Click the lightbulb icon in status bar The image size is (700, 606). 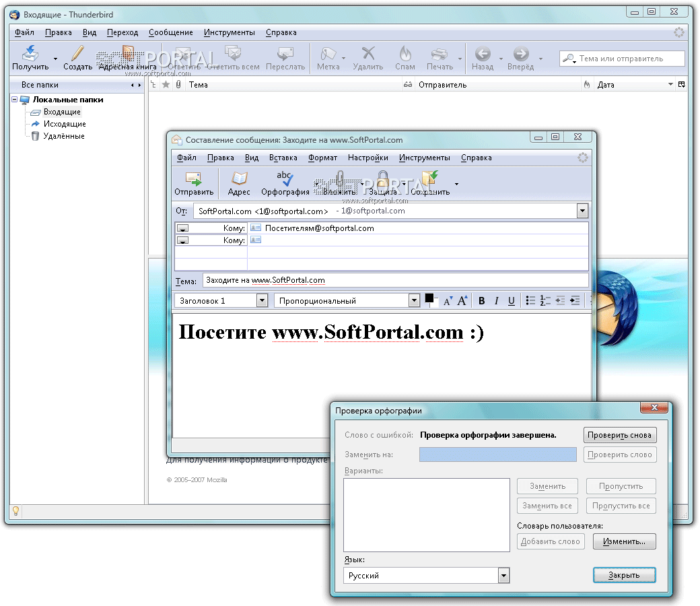click(15, 510)
